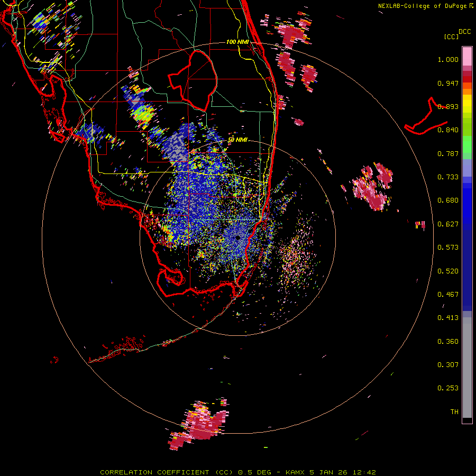The width and height of the screenshot is (476, 476).
Task: Click the 0.307 color scale value
Action: 448,365
